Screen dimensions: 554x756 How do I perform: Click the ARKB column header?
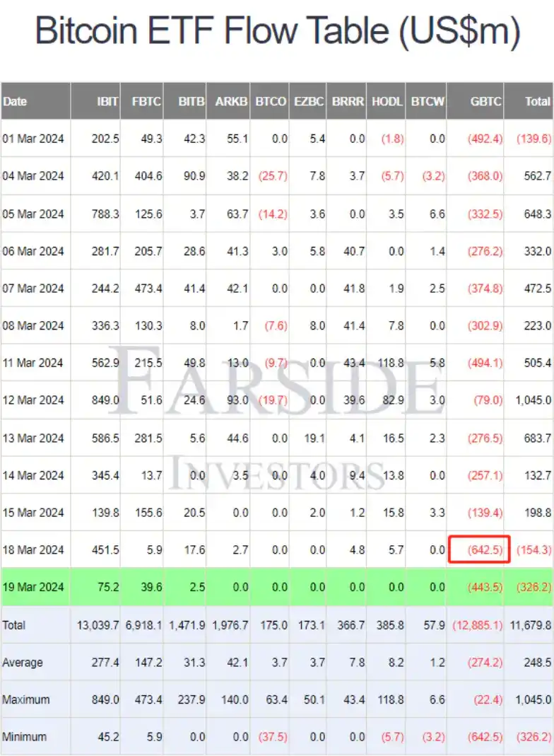[232, 101]
